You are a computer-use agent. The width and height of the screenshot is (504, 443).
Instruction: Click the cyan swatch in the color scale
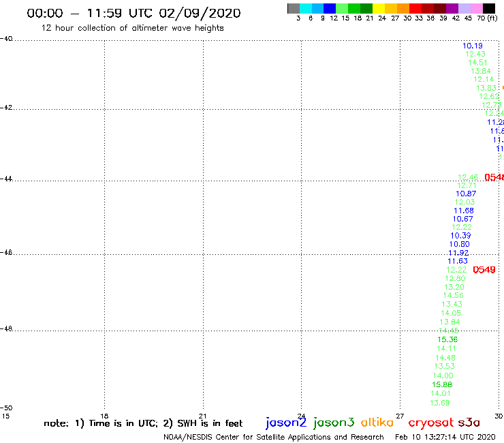[306, 9]
